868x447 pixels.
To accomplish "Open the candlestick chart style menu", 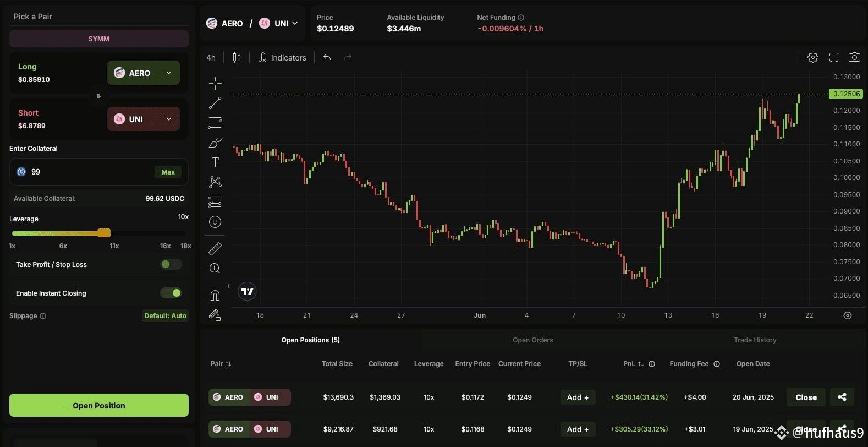I will click(237, 57).
